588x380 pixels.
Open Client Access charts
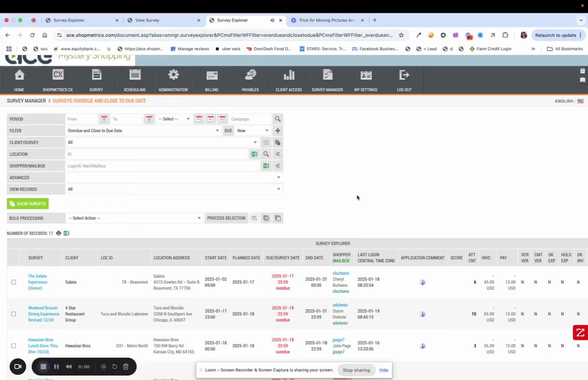pyautogui.click(x=289, y=80)
